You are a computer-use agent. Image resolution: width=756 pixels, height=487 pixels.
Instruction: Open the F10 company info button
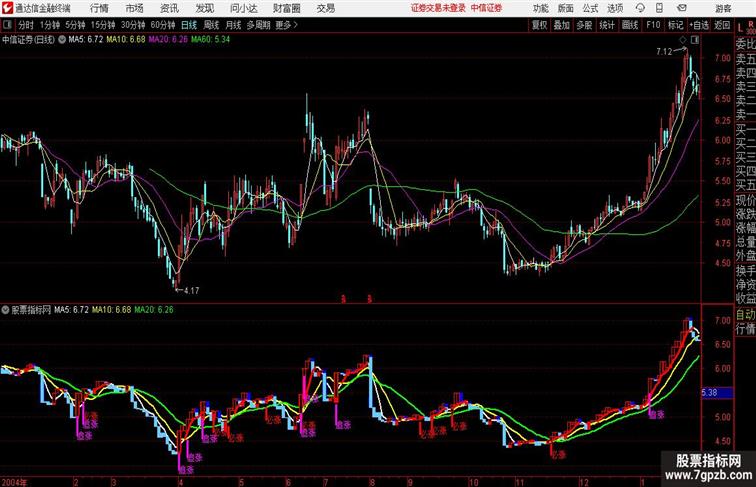[653, 25]
